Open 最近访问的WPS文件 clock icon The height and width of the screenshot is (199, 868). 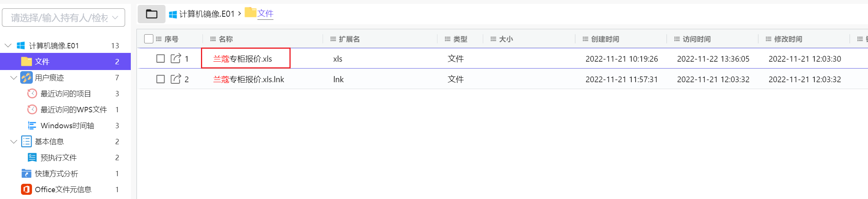tap(32, 110)
